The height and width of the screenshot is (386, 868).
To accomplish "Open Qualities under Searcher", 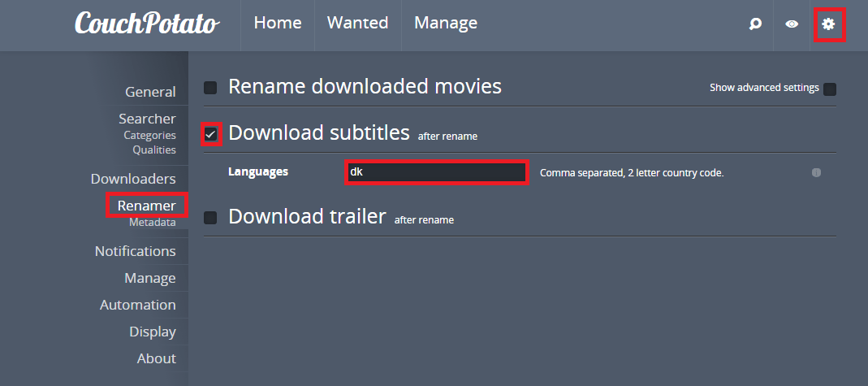I will point(154,150).
